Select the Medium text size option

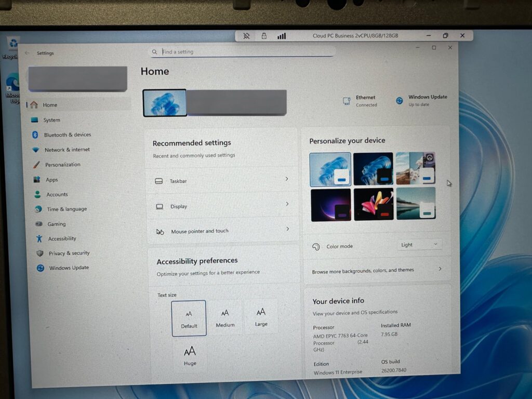pos(225,317)
